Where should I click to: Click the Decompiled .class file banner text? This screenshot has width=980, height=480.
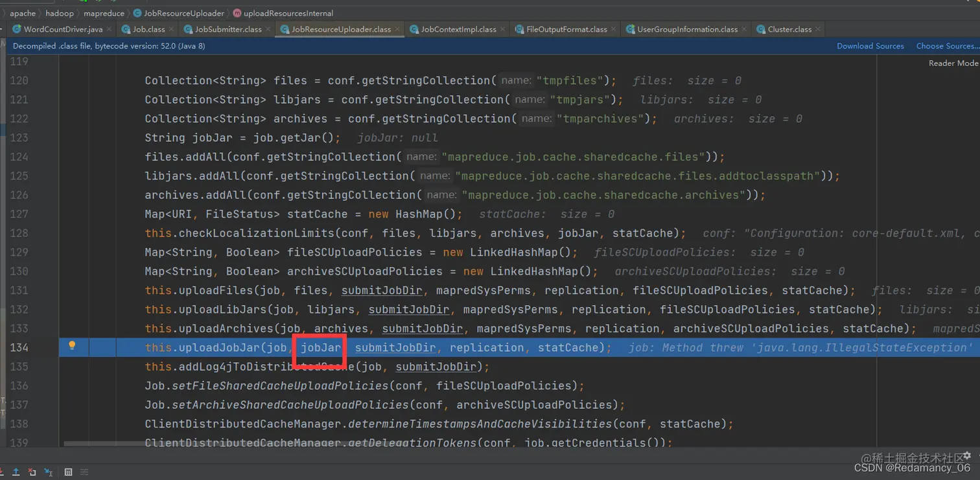109,46
